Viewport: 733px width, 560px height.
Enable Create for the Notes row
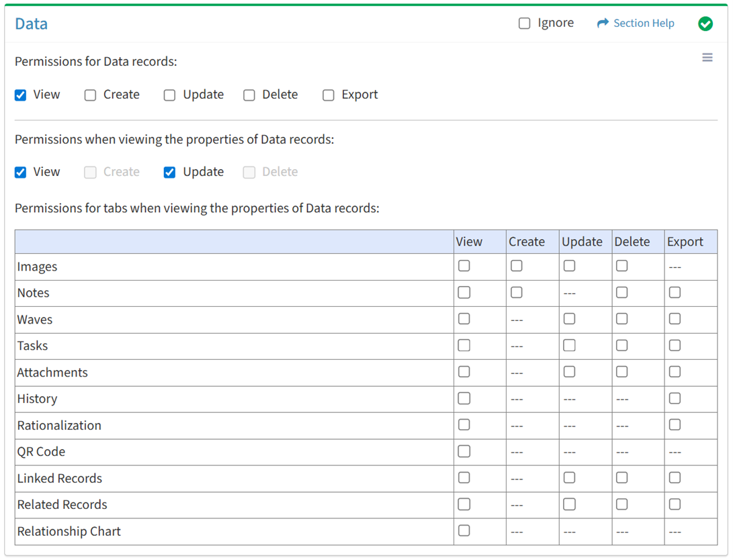[x=516, y=293]
